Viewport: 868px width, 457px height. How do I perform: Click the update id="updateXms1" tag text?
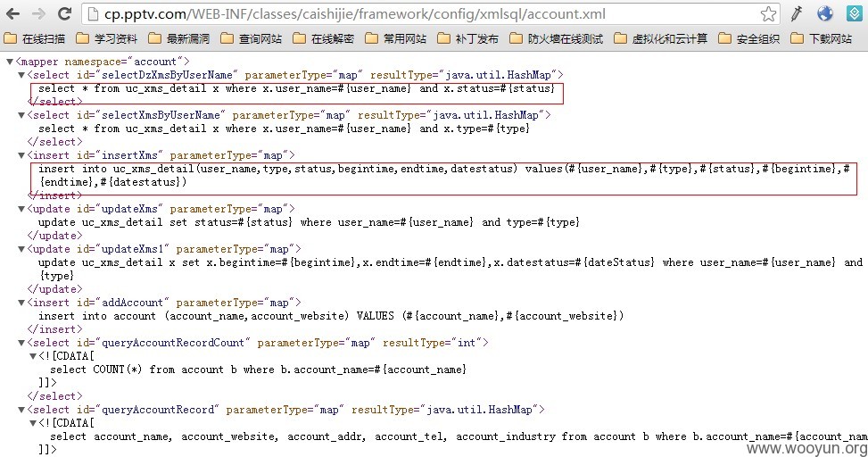click(164, 249)
